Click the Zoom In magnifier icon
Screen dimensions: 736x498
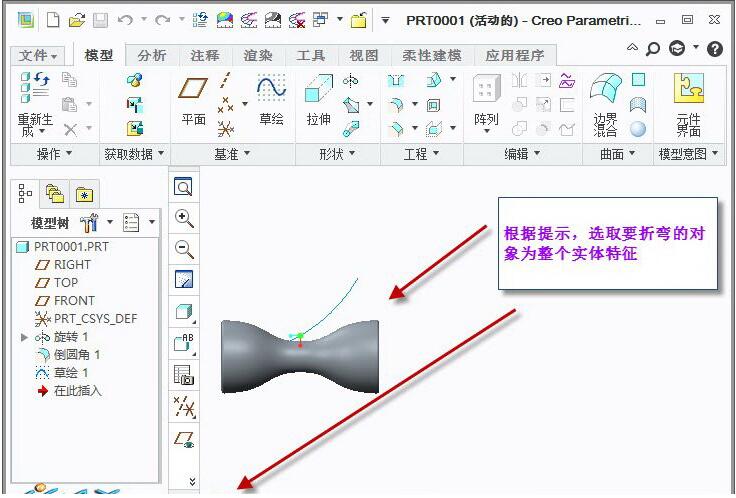coord(184,218)
